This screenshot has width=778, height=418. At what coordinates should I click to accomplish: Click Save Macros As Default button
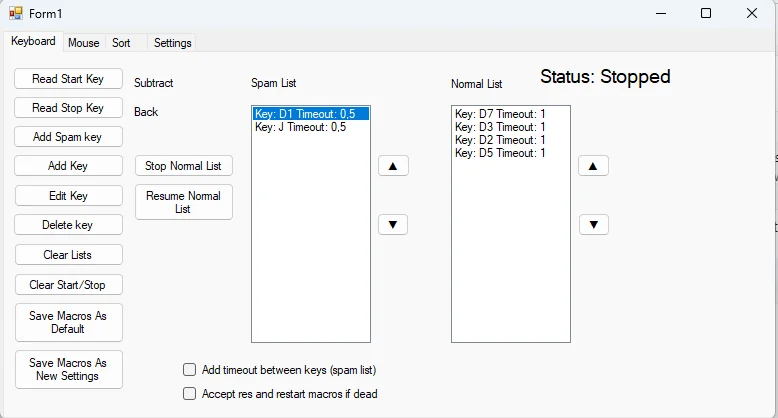pos(68,322)
